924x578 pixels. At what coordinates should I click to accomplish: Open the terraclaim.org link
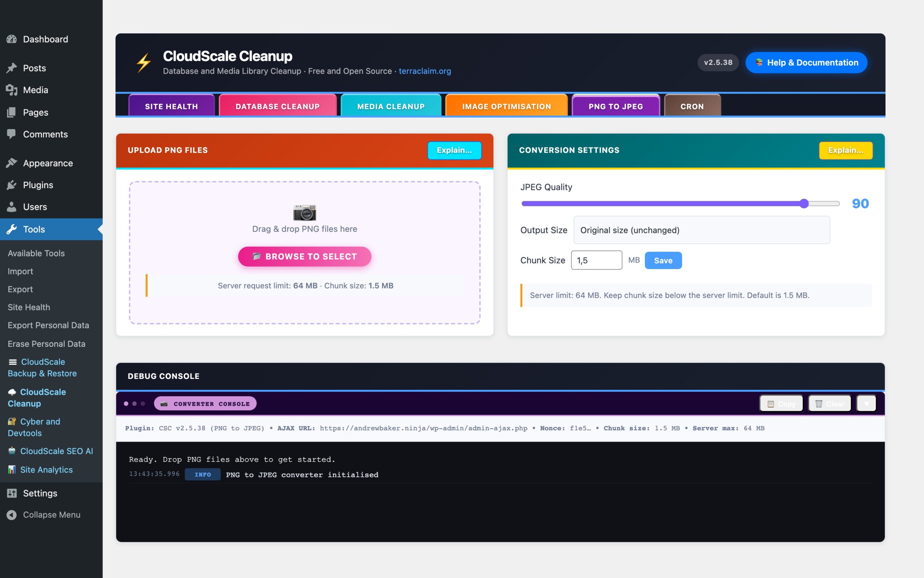[x=424, y=71]
